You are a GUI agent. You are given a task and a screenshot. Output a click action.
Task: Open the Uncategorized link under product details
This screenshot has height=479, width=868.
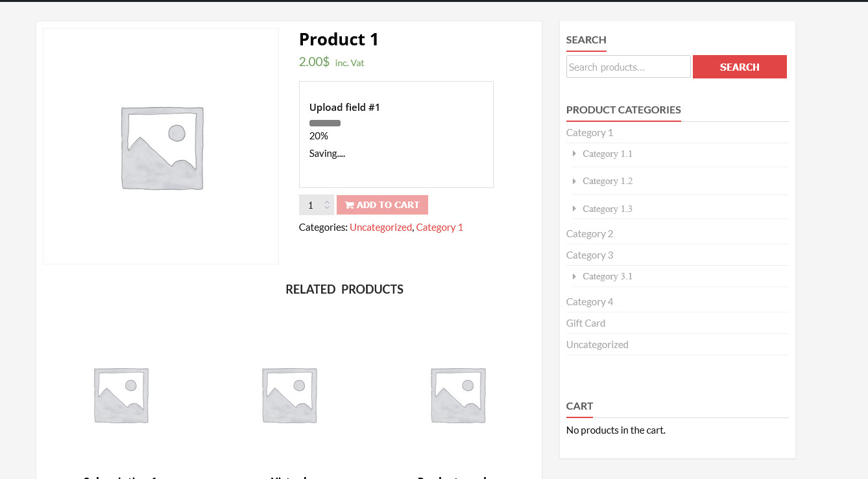tap(381, 228)
